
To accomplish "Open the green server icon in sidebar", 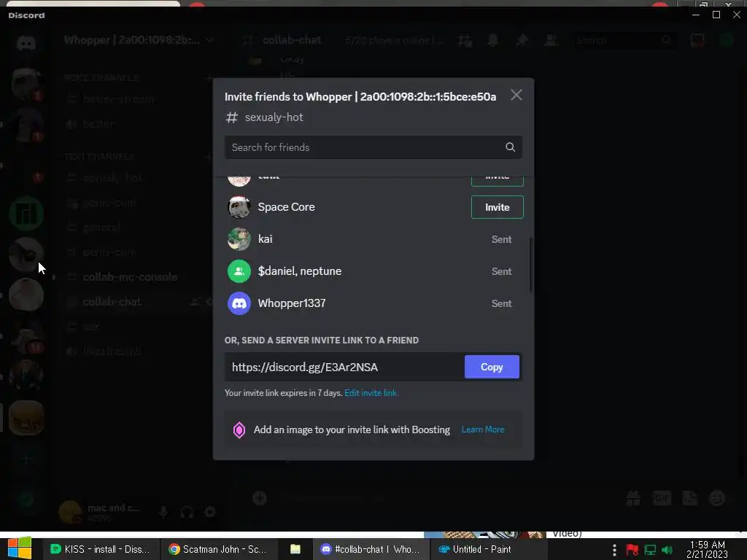I will click(26, 214).
